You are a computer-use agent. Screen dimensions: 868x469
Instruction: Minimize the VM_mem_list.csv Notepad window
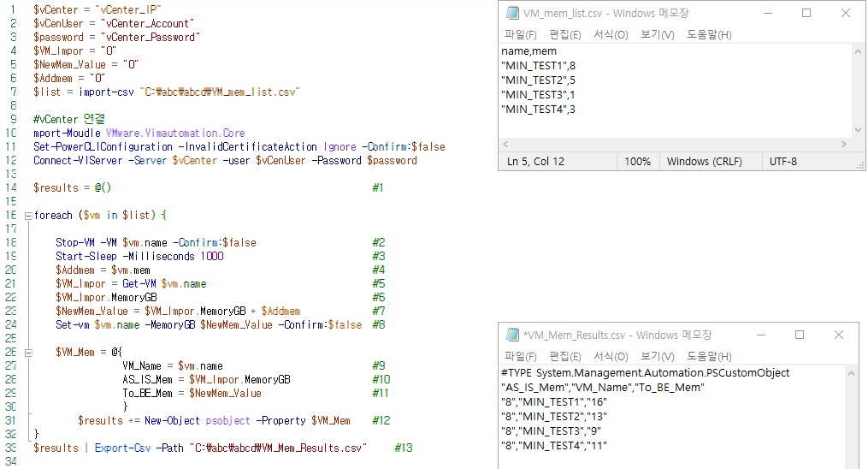pyautogui.click(x=768, y=13)
